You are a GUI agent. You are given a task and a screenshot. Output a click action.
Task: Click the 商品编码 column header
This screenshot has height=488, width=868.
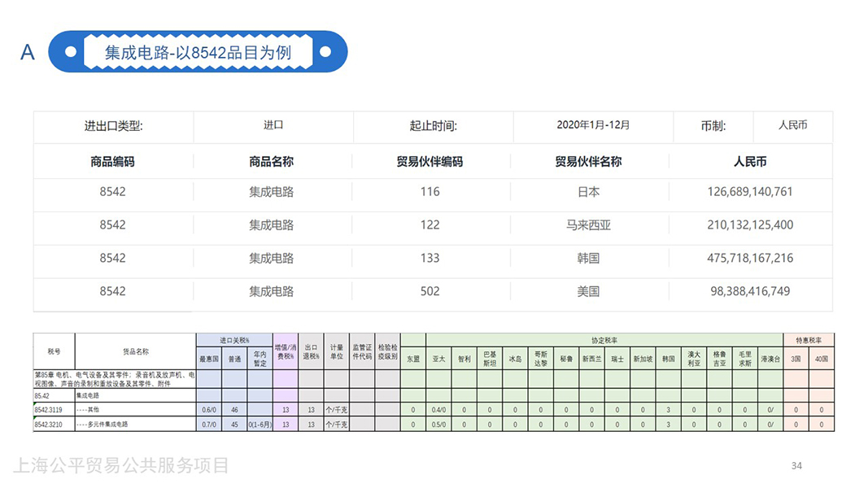[x=112, y=162]
